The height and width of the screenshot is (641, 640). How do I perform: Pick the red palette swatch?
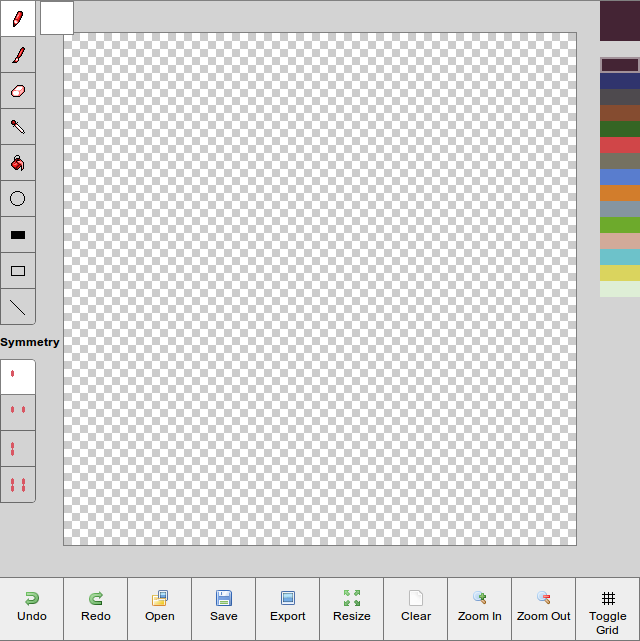coord(620,145)
